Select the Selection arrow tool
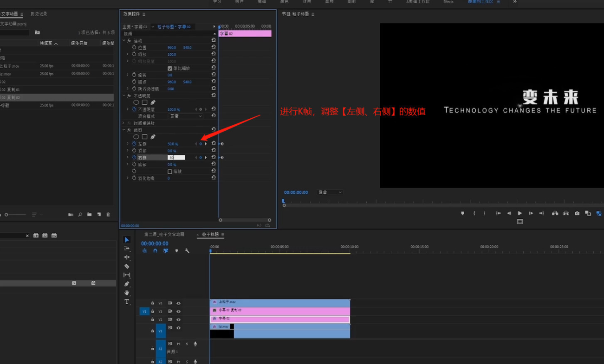Image resolution: width=604 pixels, height=364 pixels. tap(127, 240)
